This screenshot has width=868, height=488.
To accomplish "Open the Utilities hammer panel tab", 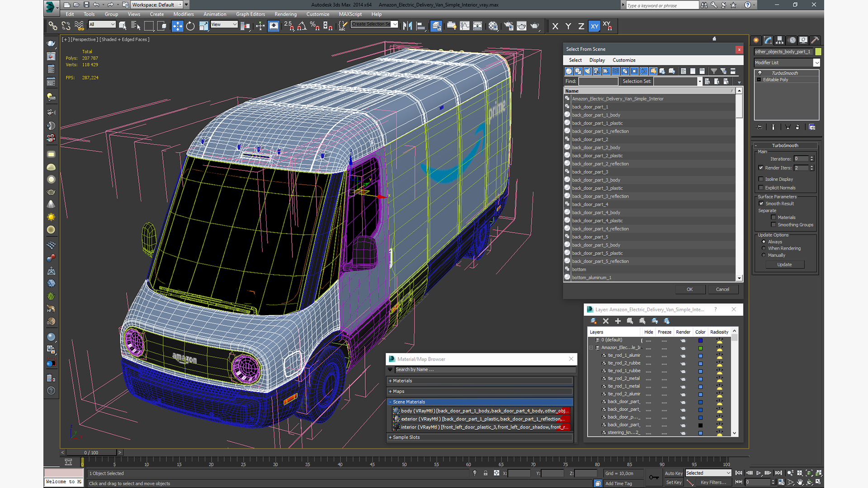I will (x=815, y=40).
